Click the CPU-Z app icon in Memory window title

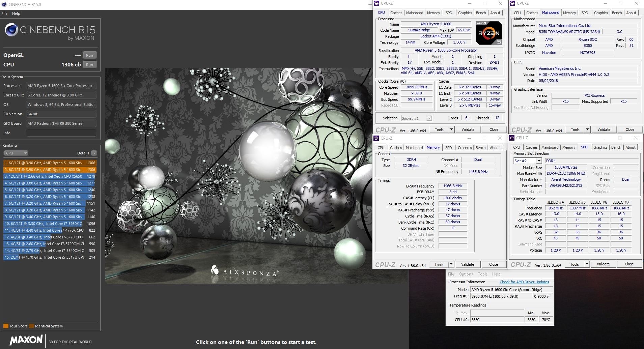376,138
